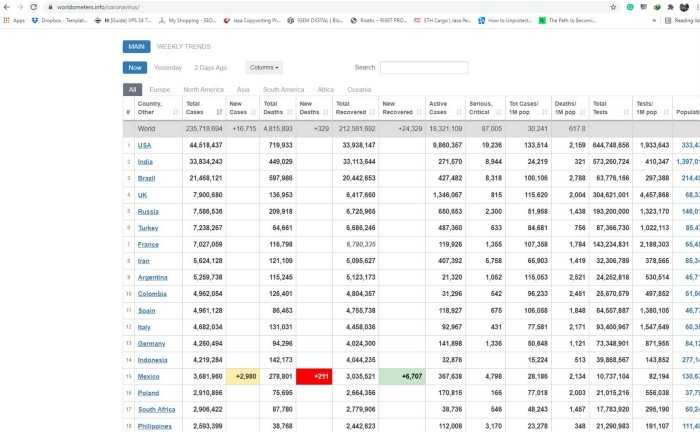700x432 pixels.
Task: Click into the table Search field
Action: click(x=424, y=67)
